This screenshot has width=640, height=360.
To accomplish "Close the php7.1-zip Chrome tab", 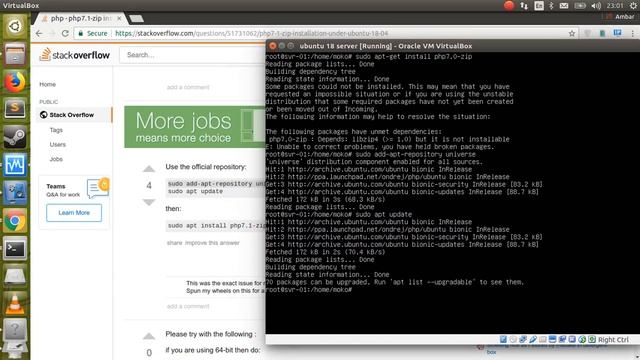I will (119, 18).
